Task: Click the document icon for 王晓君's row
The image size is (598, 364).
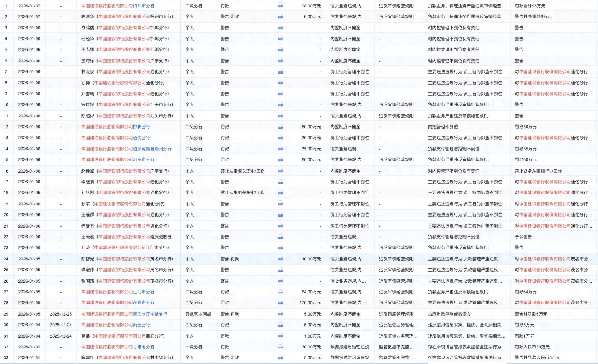Action: coord(281,237)
